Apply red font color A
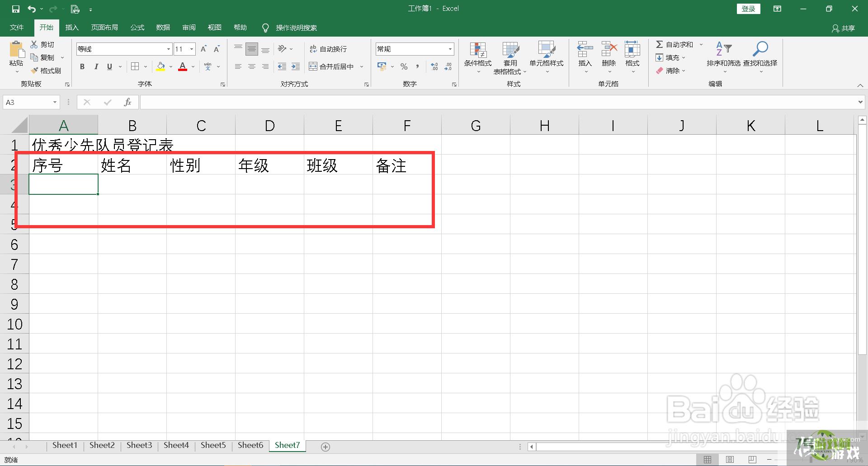This screenshot has height=466, width=868. click(183, 66)
